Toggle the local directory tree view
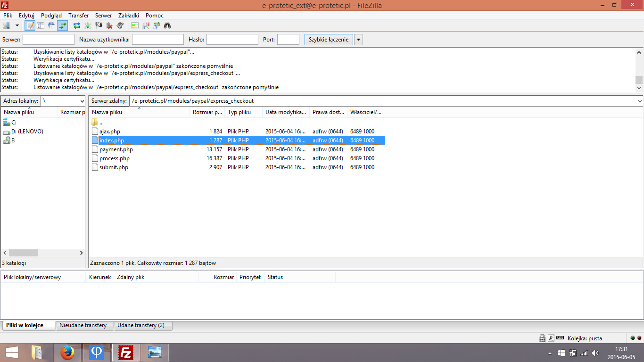Viewport: 644px width, 362px height. 41,25
